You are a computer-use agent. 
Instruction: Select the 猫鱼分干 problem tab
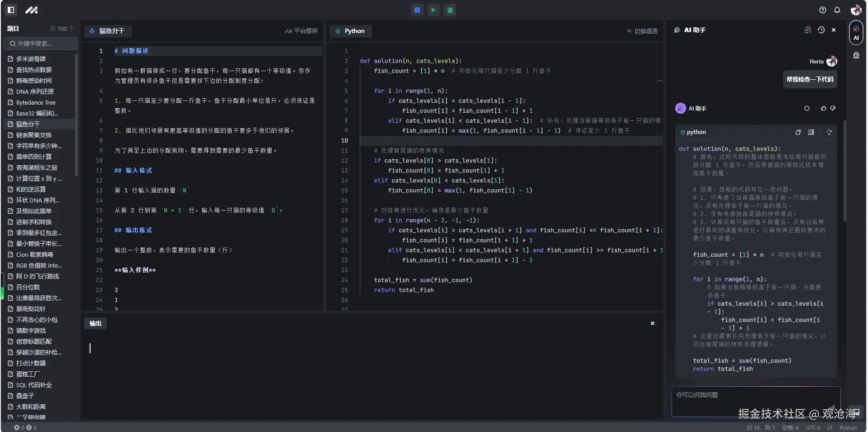coord(108,31)
